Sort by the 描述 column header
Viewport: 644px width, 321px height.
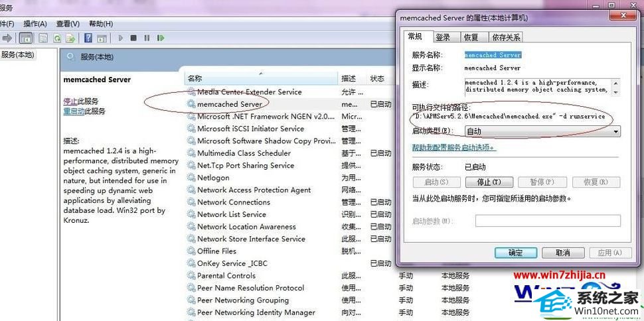tap(353, 78)
